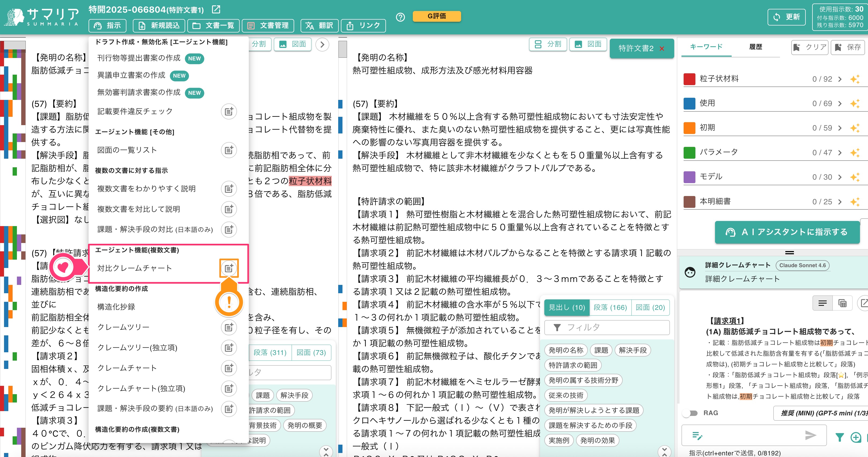Click the add-instruction icon for 図面の一覧リスト
Screen dimensions: 868x457
click(x=229, y=150)
